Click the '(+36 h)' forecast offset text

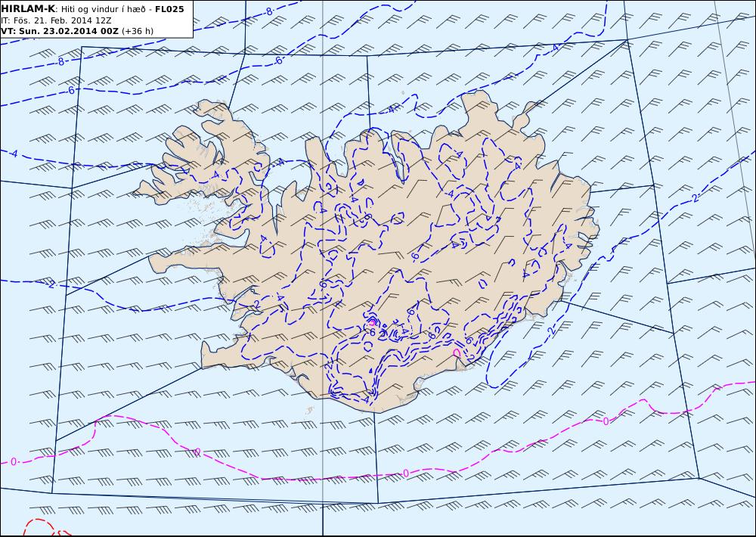point(138,31)
